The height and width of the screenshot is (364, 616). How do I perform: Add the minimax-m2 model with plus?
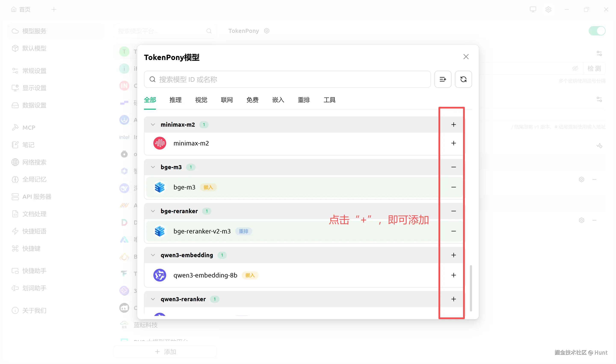pos(453,143)
